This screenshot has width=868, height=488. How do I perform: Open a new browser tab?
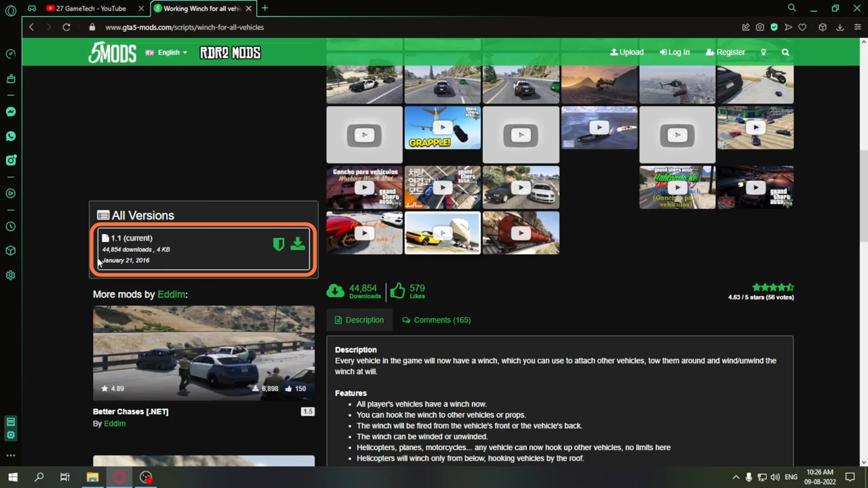click(x=265, y=8)
